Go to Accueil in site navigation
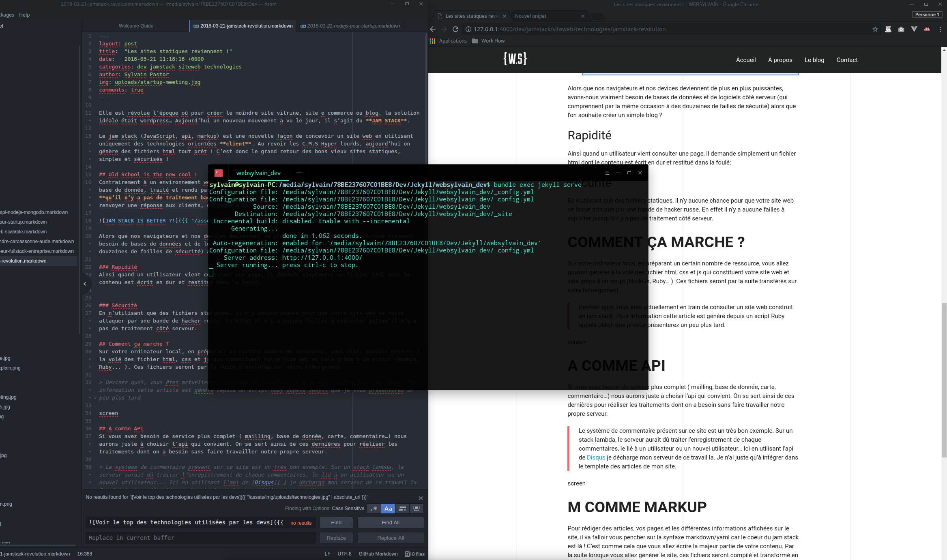947x560 pixels. (x=746, y=60)
